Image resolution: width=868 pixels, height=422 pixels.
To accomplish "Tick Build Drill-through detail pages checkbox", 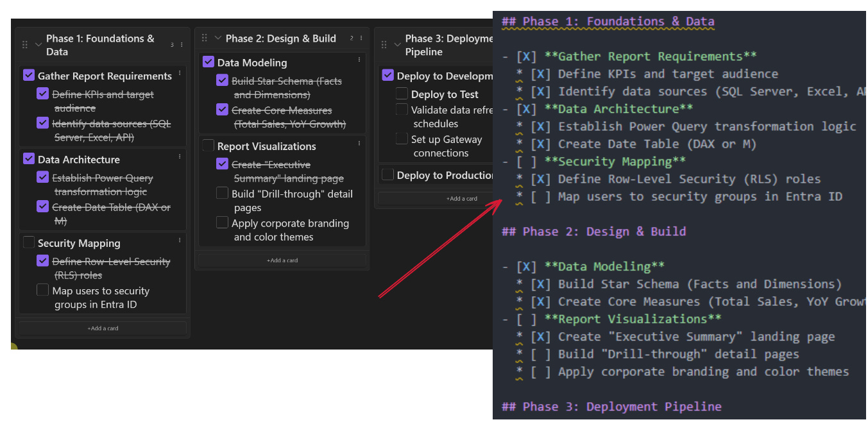I will click(x=223, y=193).
